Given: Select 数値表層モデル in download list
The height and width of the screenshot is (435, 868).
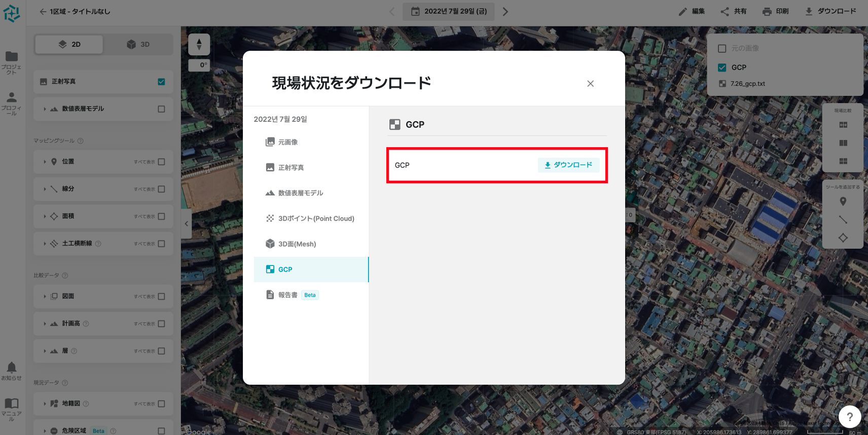Looking at the screenshot, I should (x=311, y=193).
